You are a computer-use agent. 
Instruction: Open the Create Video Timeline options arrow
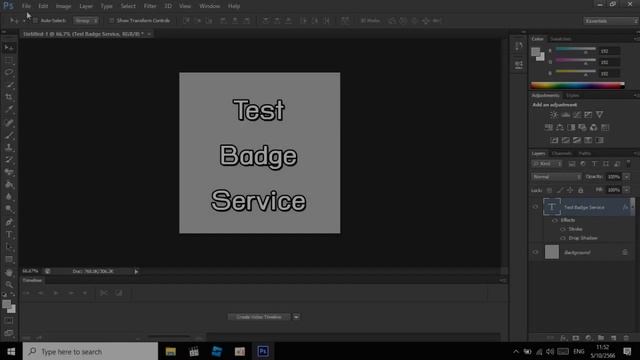coord(296,317)
